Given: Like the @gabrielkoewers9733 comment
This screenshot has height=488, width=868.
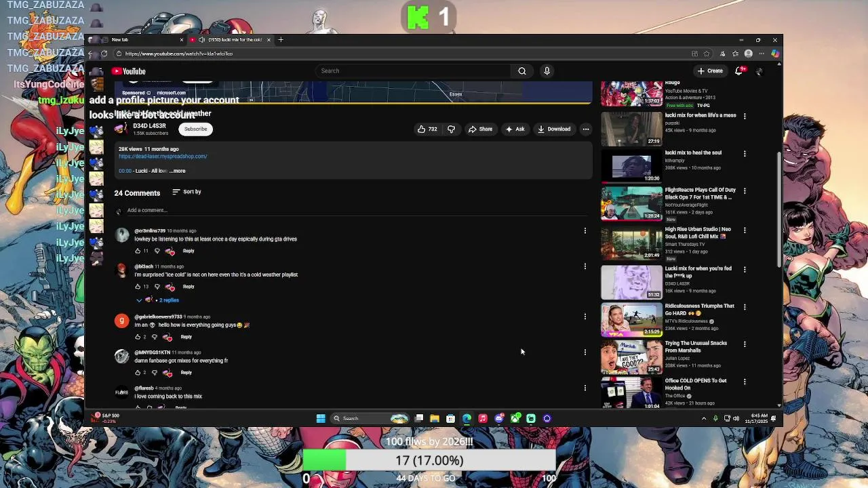Looking at the screenshot, I should [x=138, y=337].
